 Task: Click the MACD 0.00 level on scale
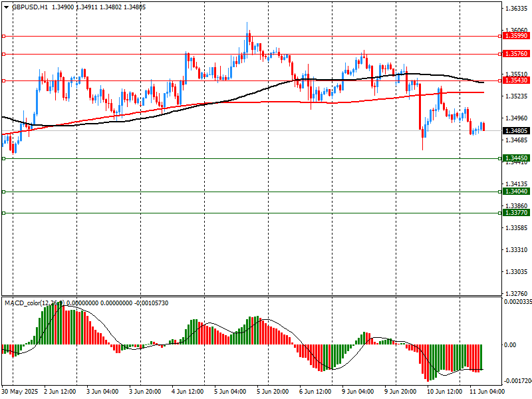tap(511, 344)
